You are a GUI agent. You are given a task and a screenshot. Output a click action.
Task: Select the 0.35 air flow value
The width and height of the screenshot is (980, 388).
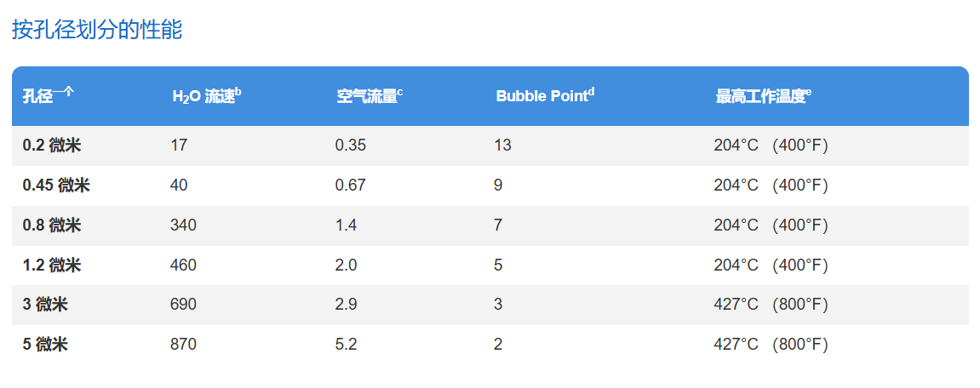(x=351, y=145)
